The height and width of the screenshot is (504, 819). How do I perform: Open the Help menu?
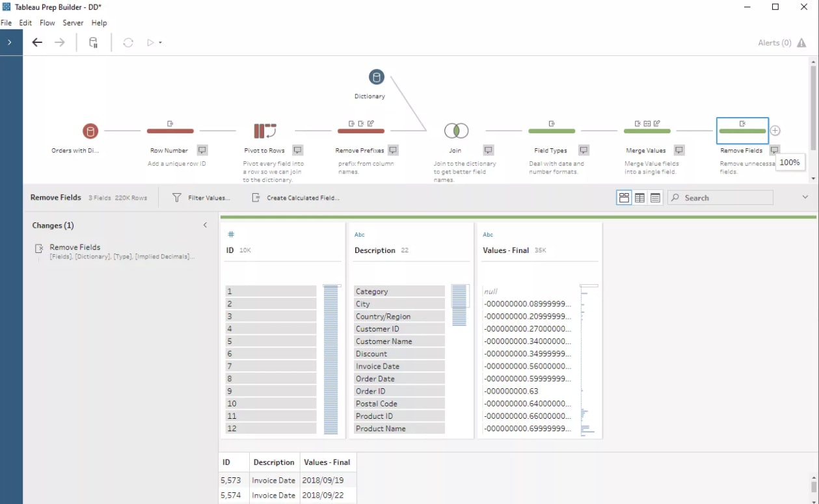99,23
